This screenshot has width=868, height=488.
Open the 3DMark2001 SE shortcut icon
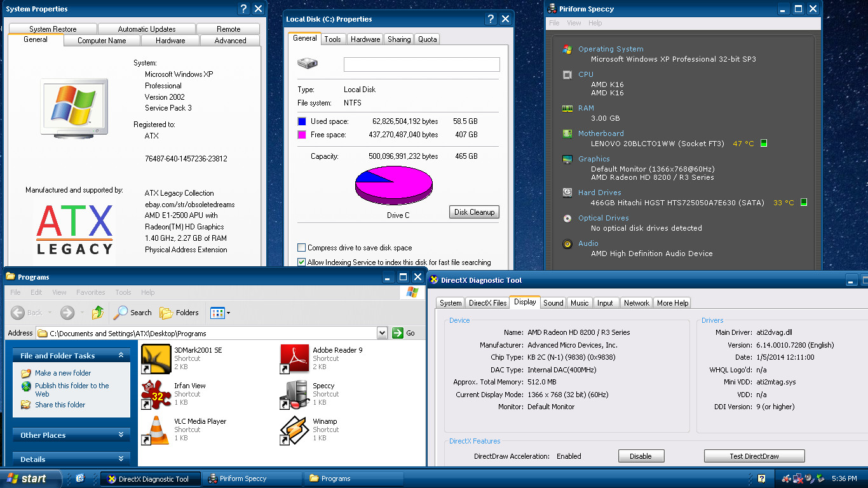point(156,359)
